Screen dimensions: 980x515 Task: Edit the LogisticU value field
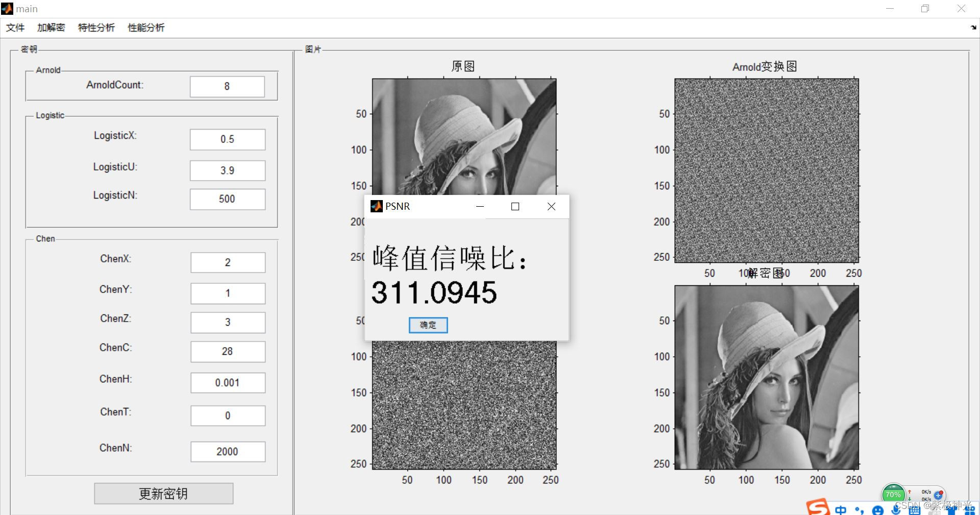click(x=228, y=170)
